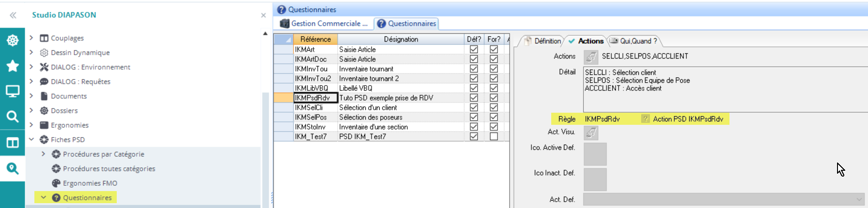This screenshot has height=208, width=868.
Task: Sort by the Désignation column header
Action: pos(401,39)
